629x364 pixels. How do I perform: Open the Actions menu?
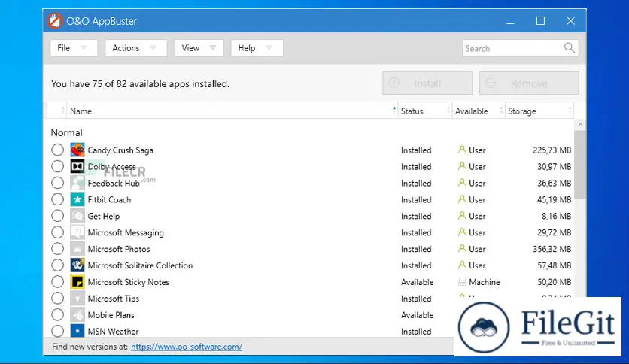[x=136, y=47]
